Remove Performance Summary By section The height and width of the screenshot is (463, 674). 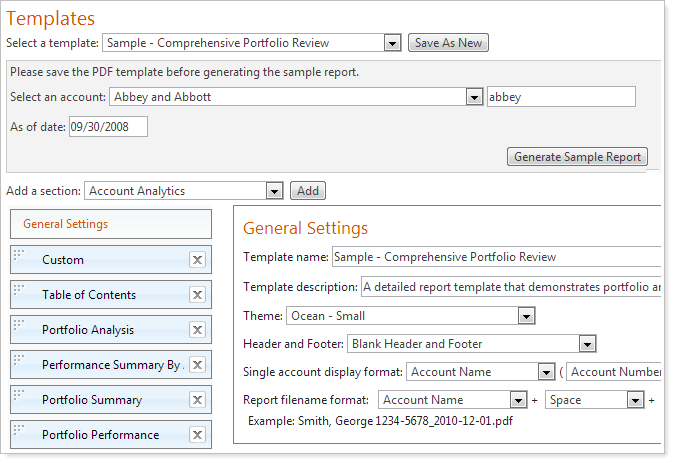click(x=197, y=365)
